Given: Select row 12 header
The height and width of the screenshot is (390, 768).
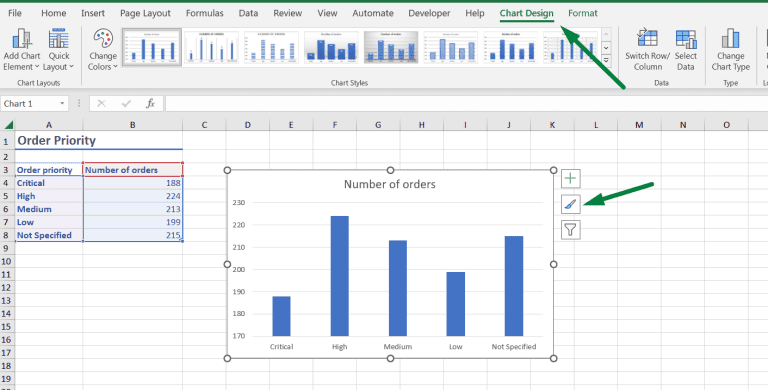Looking at the screenshot, I should 7,287.
